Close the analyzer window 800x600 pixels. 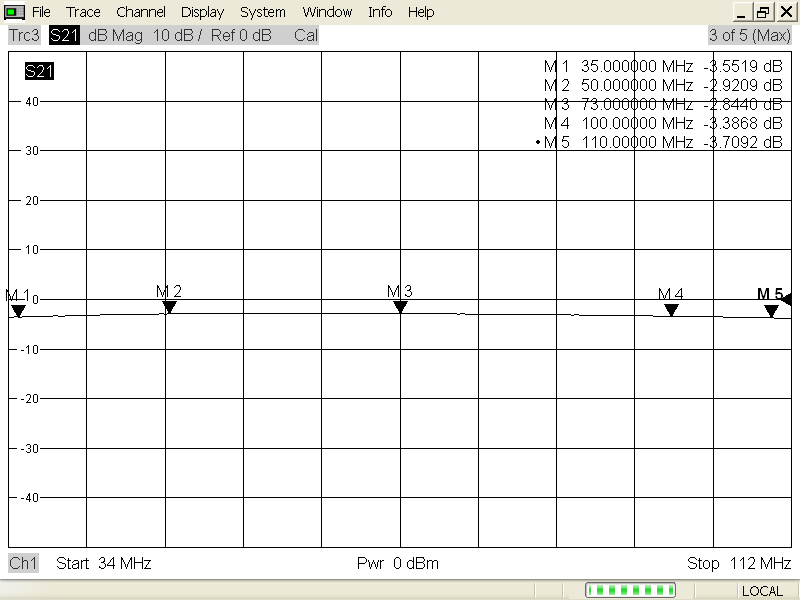point(786,12)
